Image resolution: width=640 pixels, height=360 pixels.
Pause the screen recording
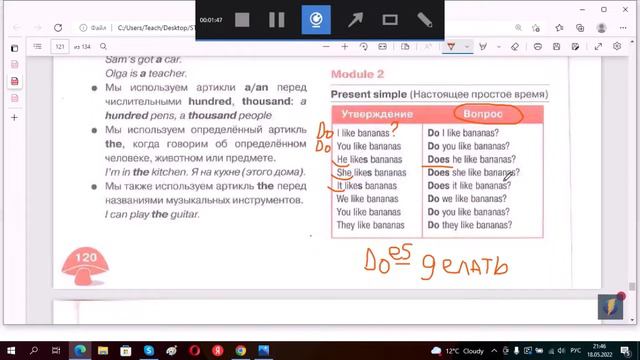pos(277,20)
